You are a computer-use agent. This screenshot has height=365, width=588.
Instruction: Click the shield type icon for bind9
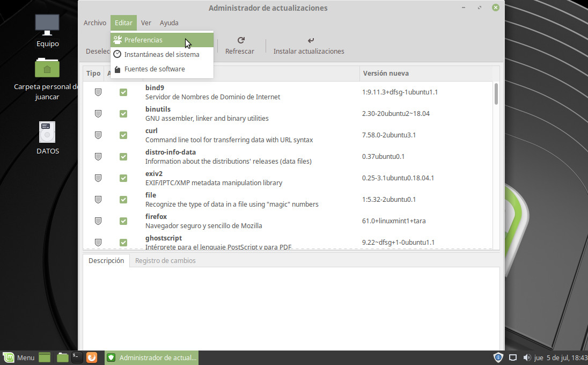click(x=98, y=92)
